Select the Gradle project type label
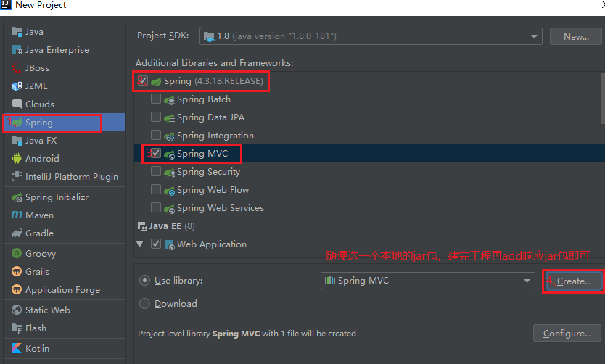This screenshot has width=605, height=364. pyautogui.click(x=39, y=233)
